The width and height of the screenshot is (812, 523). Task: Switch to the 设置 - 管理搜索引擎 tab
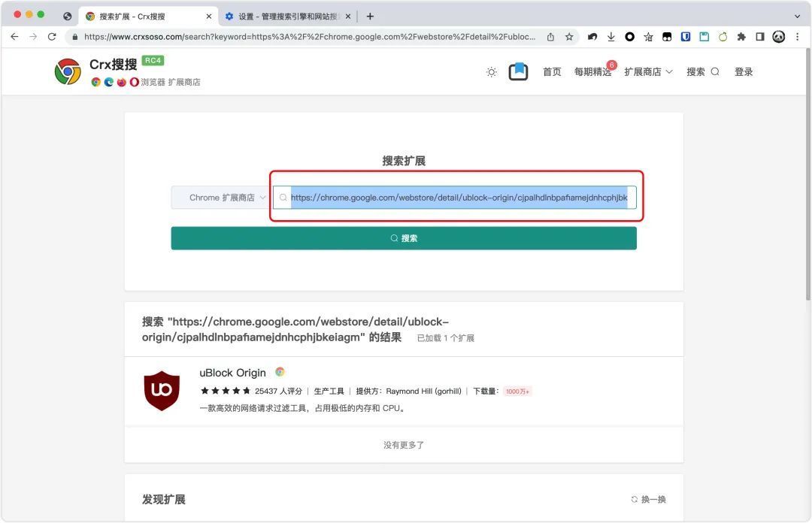(x=287, y=17)
